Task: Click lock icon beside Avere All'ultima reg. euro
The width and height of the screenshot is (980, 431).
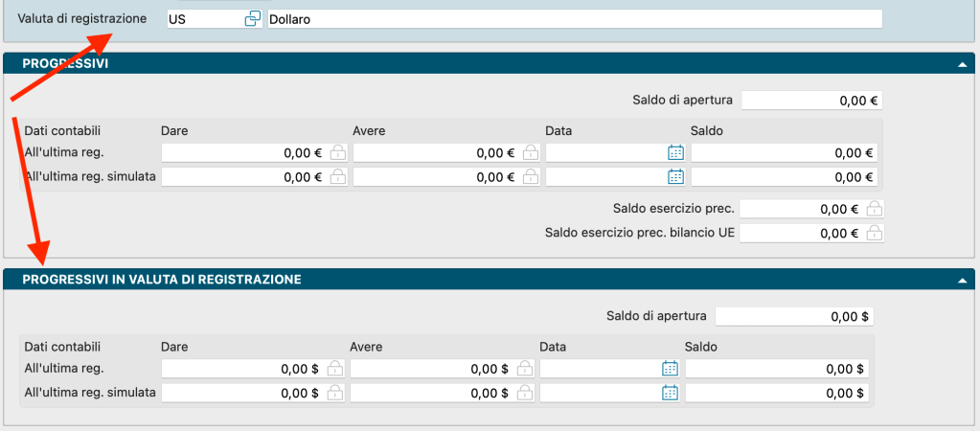Action: pyautogui.click(x=529, y=152)
